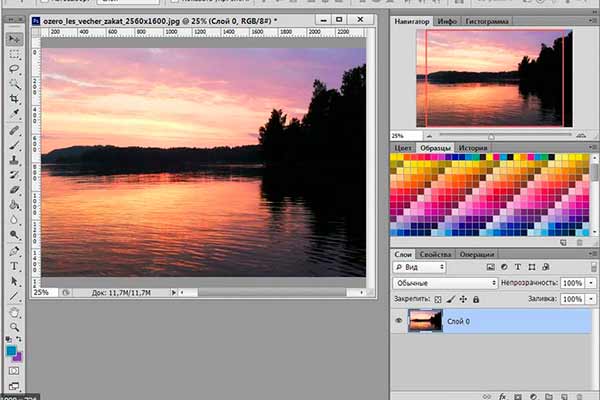Select the Move tool
600x400 pixels.
pos(14,38)
